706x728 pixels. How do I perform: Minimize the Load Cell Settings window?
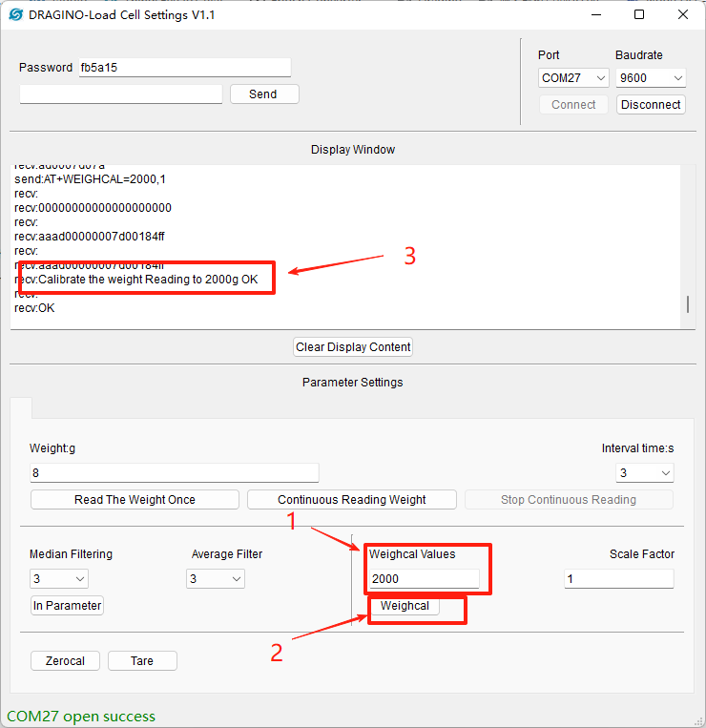point(596,15)
